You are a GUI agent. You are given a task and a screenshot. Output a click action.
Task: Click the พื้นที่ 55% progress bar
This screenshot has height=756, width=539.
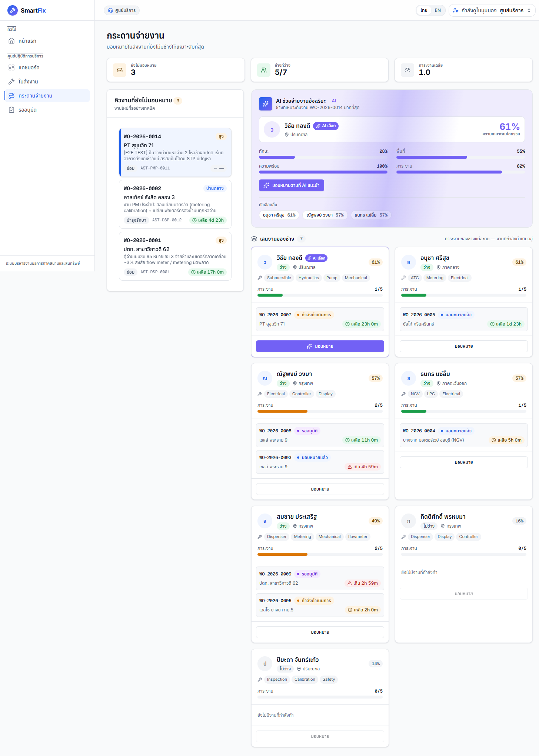click(x=461, y=157)
